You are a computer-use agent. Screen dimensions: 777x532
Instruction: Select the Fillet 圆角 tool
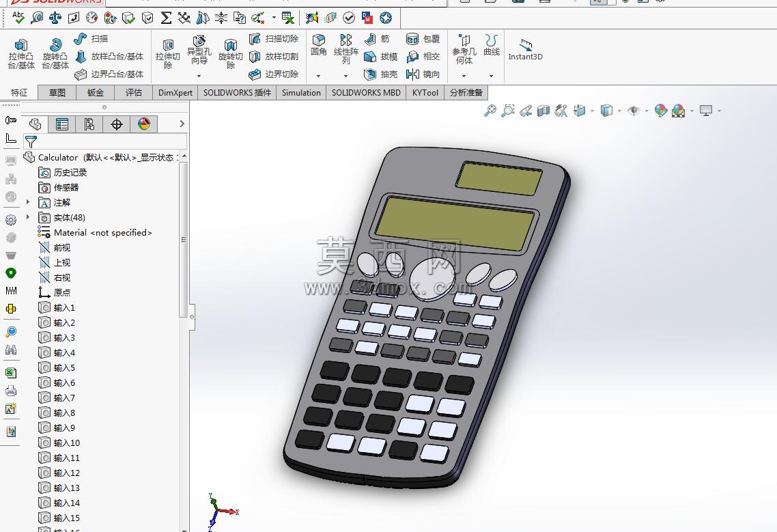point(318,44)
